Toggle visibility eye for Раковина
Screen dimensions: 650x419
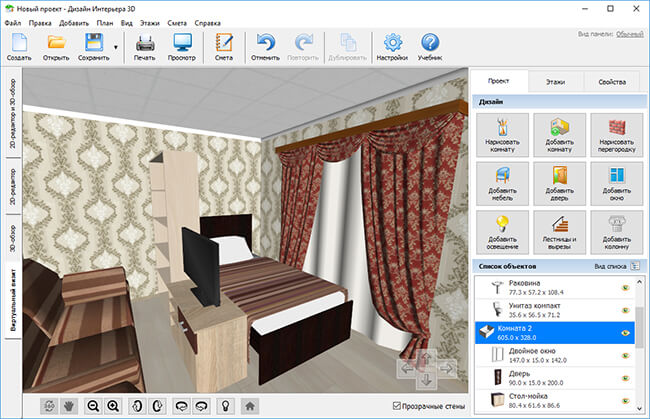click(x=626, y=288)
